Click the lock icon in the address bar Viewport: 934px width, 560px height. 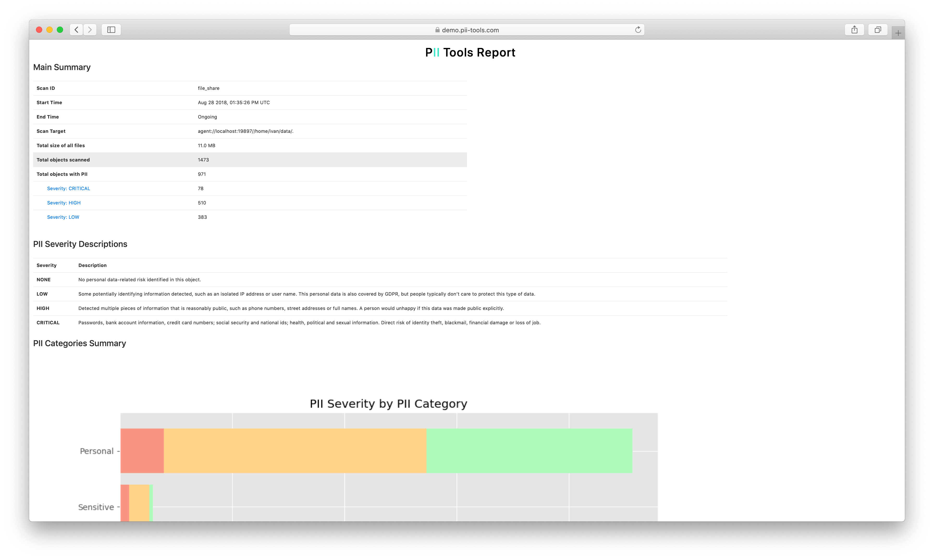coord(437,30)
